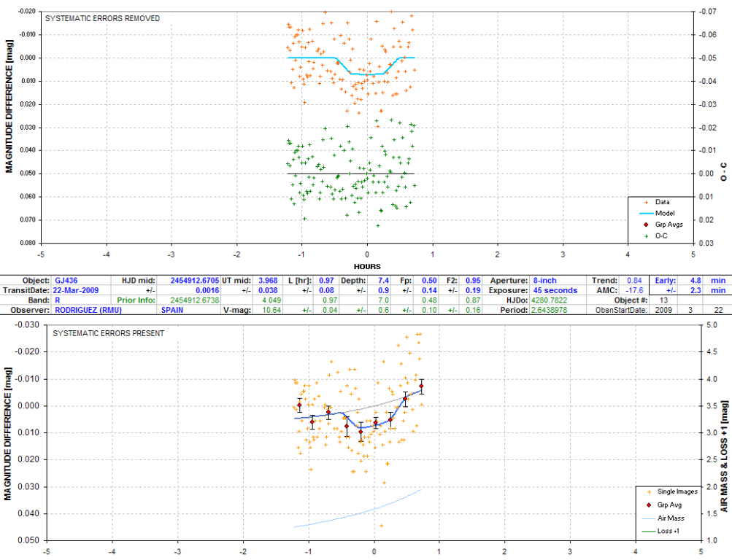Click the SYSTEMATIC ERRORS REMOVED chart title
The height and width of the screenshot is (560, 732).
[x=103, y=18]
